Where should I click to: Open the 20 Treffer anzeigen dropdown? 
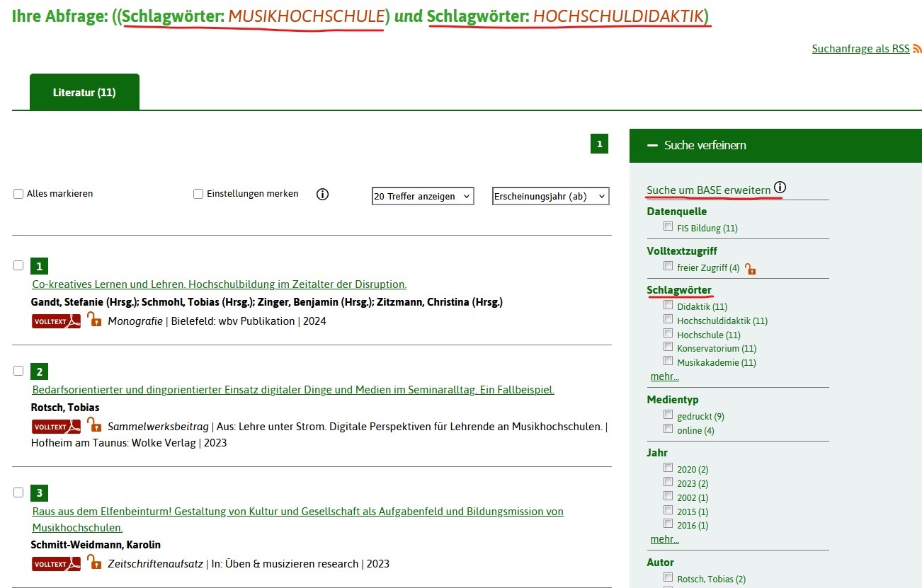pyautogui.click(x=422, y=196)
